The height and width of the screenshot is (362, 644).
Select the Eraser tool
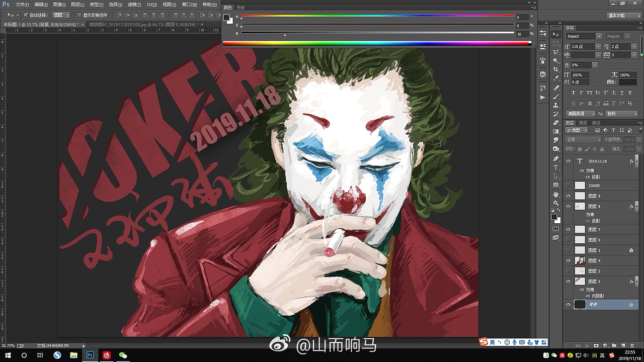555,122
